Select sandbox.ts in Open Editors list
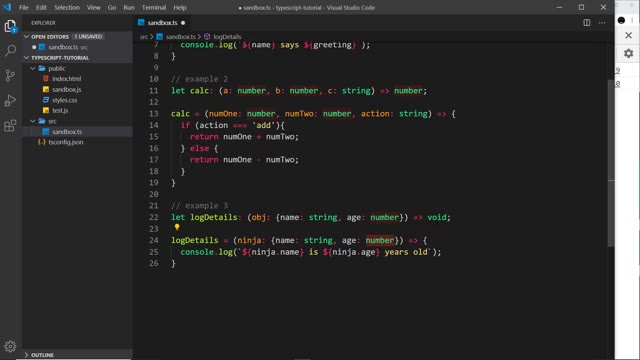 (x=63, y=47)
